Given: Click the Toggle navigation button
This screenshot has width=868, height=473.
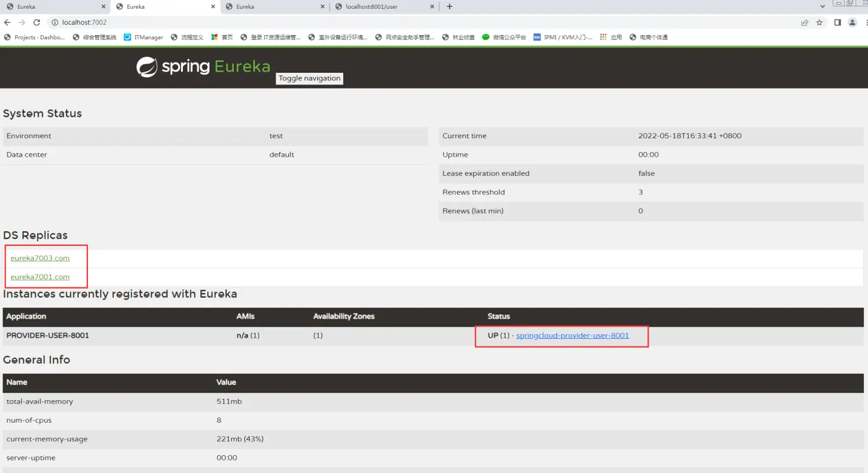Looking at the screenshot, I should (310, 78).
